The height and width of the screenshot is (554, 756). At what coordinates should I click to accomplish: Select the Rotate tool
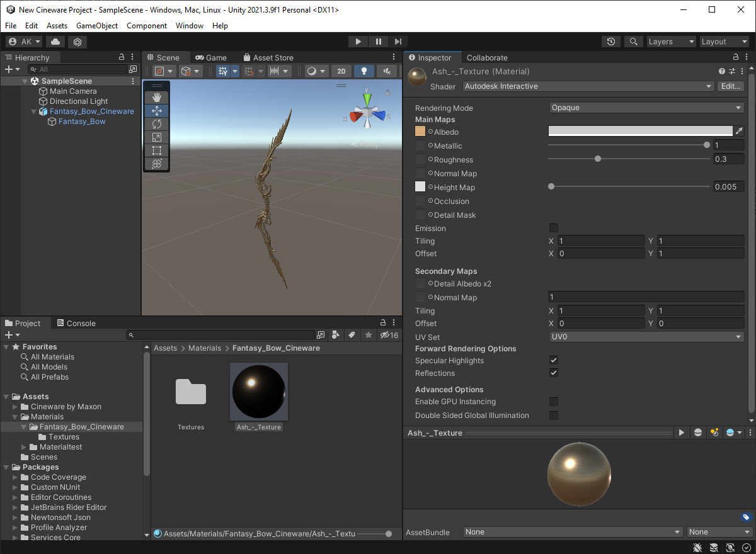[x=157, y=124]
